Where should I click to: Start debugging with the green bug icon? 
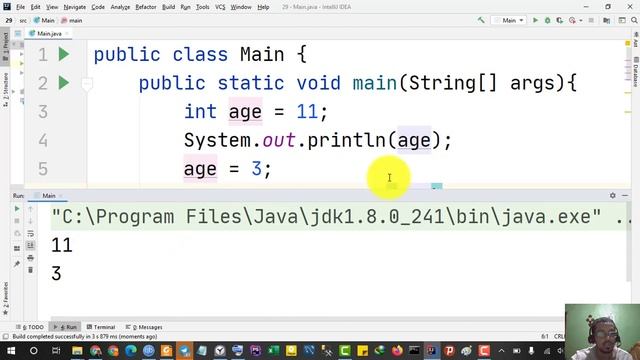coord(547,20)
